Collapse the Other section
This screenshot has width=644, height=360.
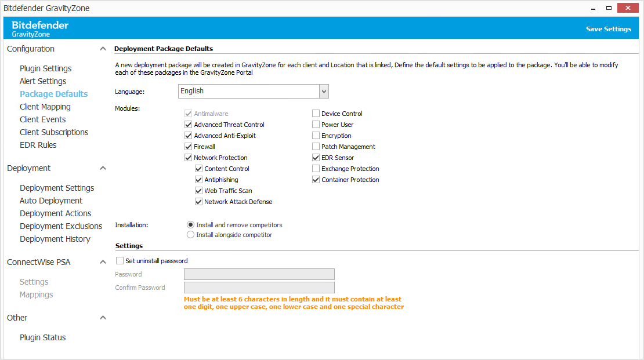click(x=103, y=317)
